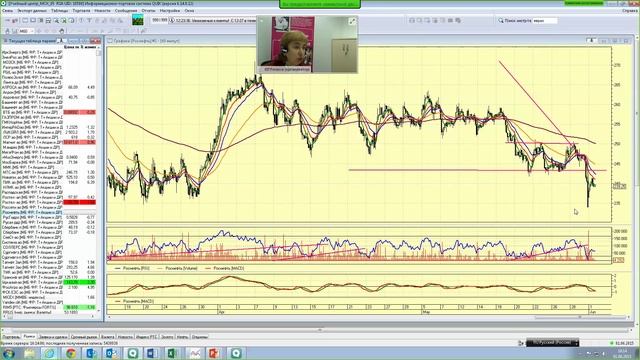
Task: Select the АЛРОСА ао row in the table
Action: (x=49, y=87)
